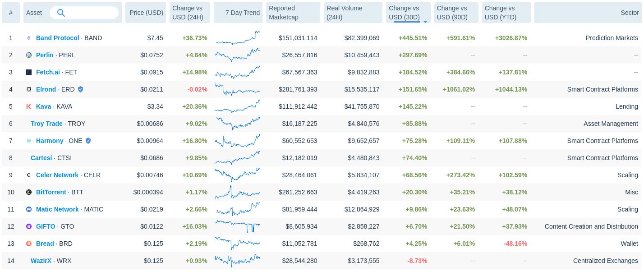Click Elrond's blue verified badge
Screen dimensions: 644x276
(x=80, y=89)
